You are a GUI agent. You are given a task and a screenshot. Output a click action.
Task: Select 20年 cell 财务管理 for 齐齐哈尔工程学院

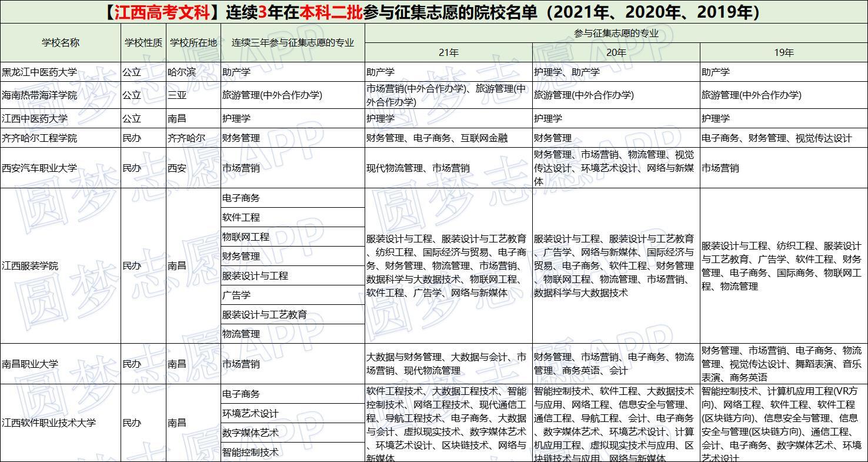(616, 138)
